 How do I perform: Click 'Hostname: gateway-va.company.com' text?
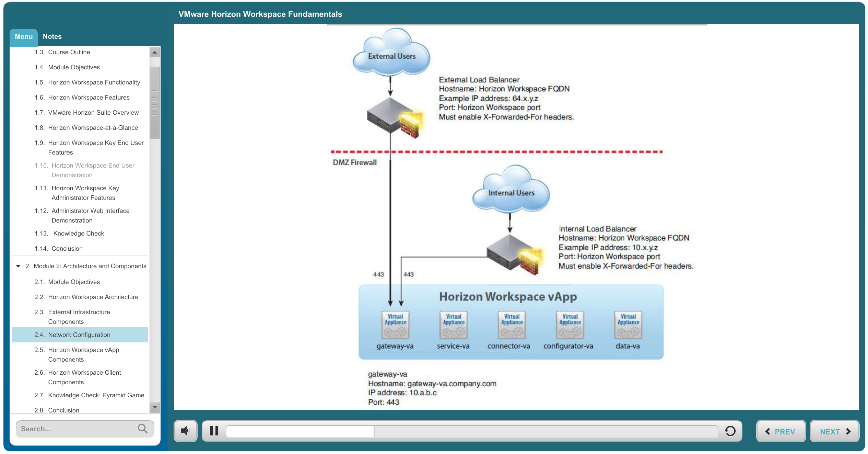[432, 384]
